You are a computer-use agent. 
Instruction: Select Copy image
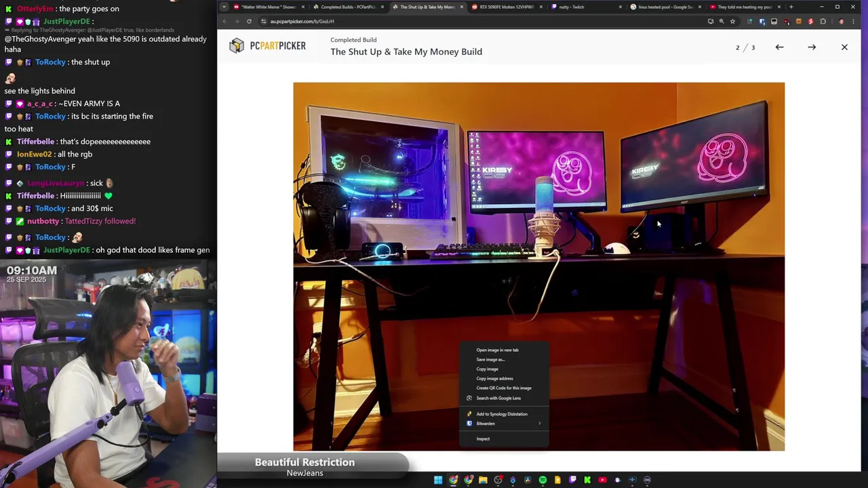click(x=504, y=369)
